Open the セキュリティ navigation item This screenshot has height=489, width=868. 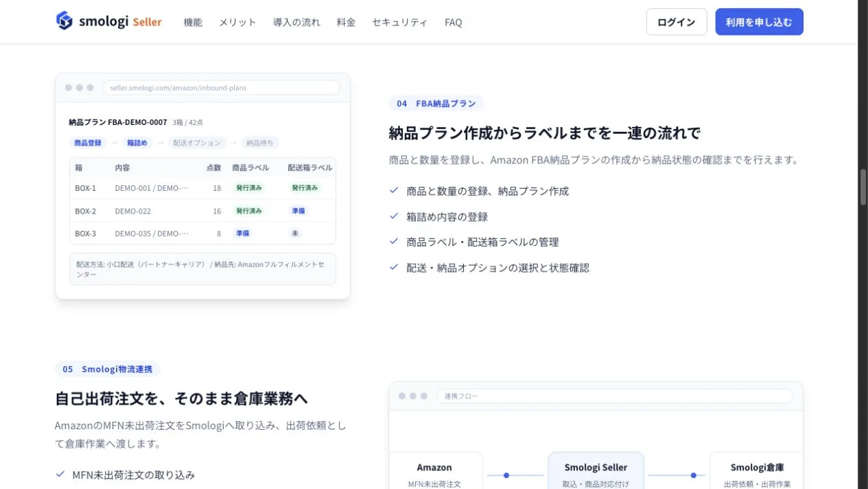(x=399, y=22)
